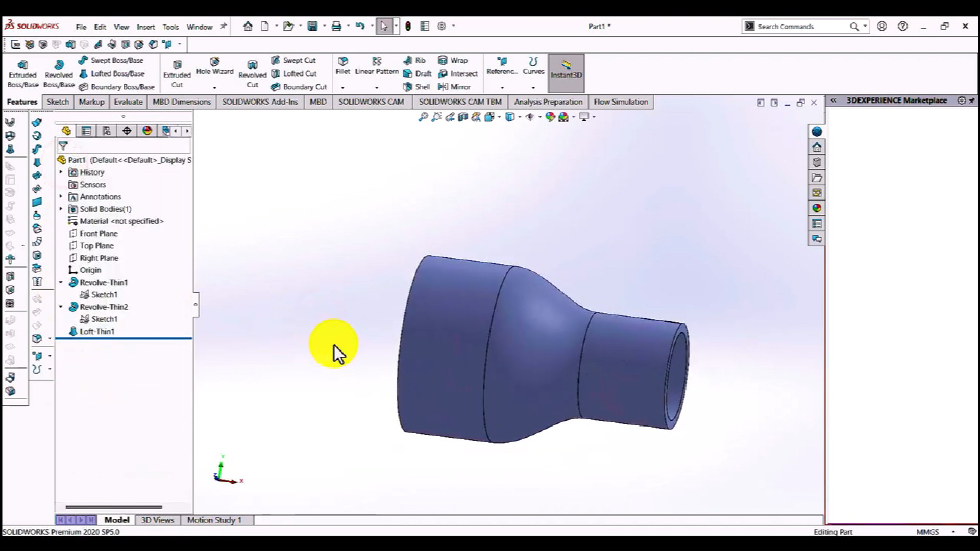The image size is (980, 551).
Task: Choose the Lofted Cut feature
Action: coord(293,73)
